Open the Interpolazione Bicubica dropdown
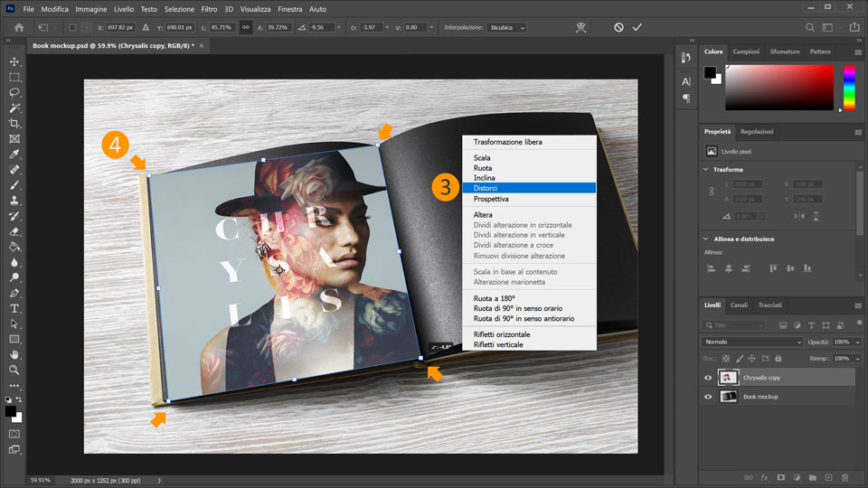Screen dimensions: 868x488 point(506,27)
